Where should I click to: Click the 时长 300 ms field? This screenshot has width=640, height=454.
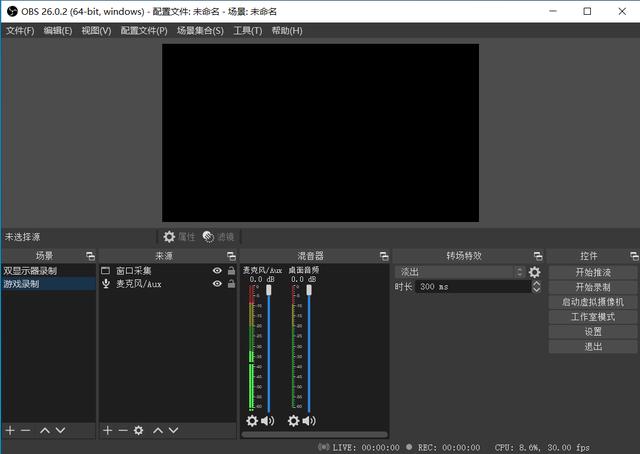pos(473,287)
